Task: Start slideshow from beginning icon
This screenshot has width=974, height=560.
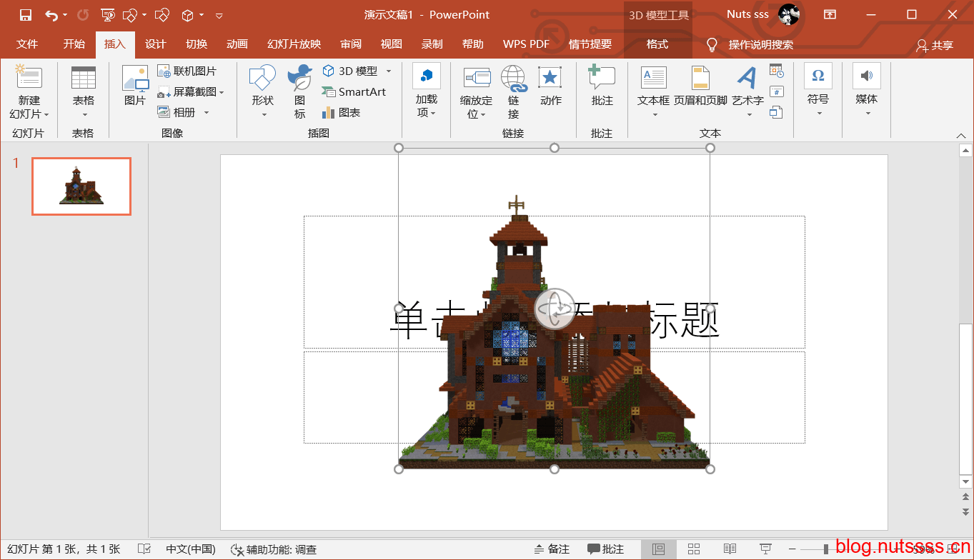Action: tap(108, 15)
